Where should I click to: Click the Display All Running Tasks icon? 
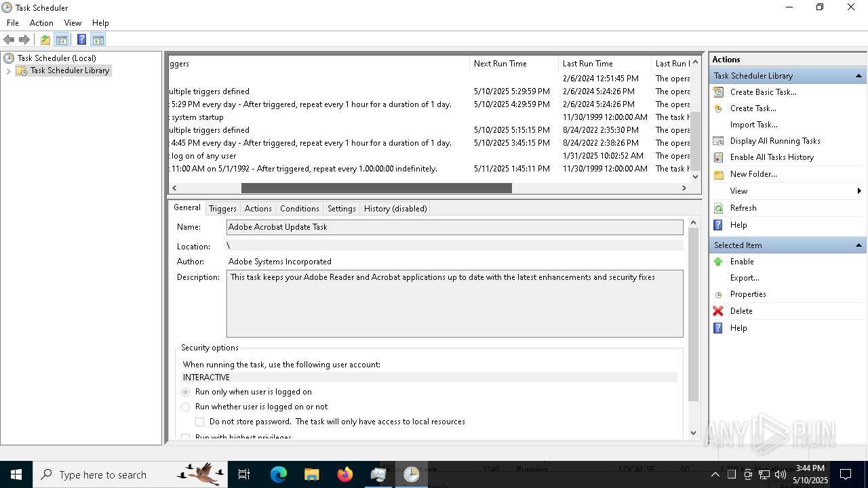pyautogui.click(x=718, y=141)
